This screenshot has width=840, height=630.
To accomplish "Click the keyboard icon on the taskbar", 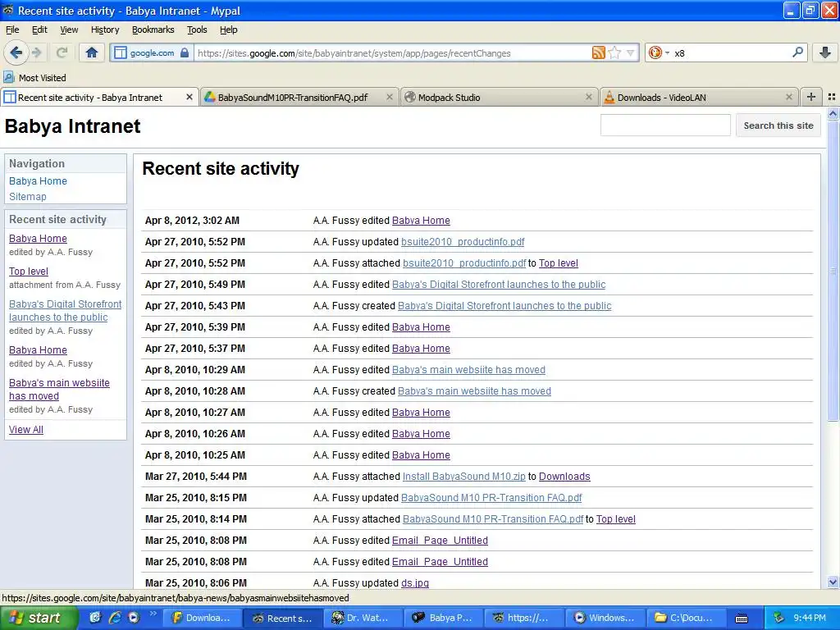I will tap(742, 619).
